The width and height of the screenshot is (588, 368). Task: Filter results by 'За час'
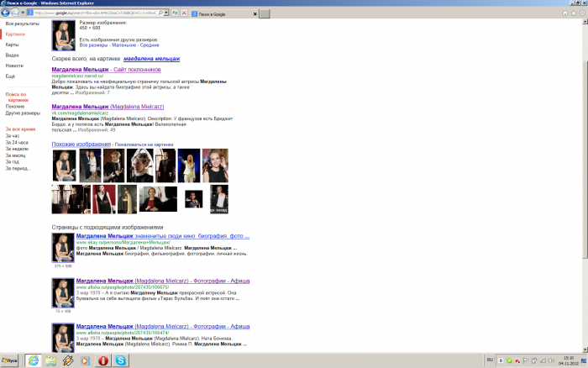point(13,136)
